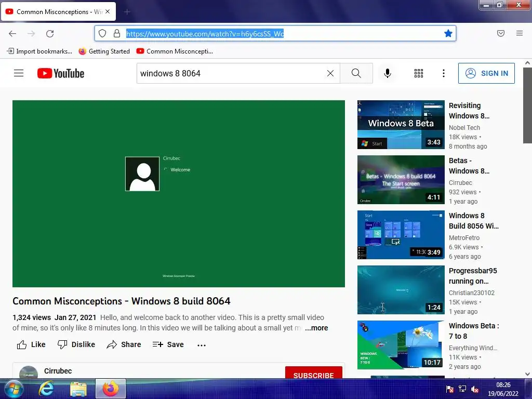Open Pocket save icon in toolbar
The width and height of the screenshot is (532, 399).
[x=501, y=33]
